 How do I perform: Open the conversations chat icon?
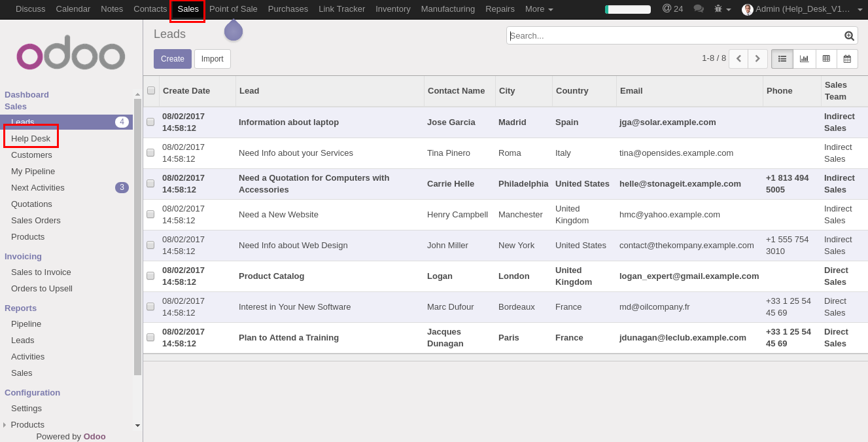[x=699, y=9]
